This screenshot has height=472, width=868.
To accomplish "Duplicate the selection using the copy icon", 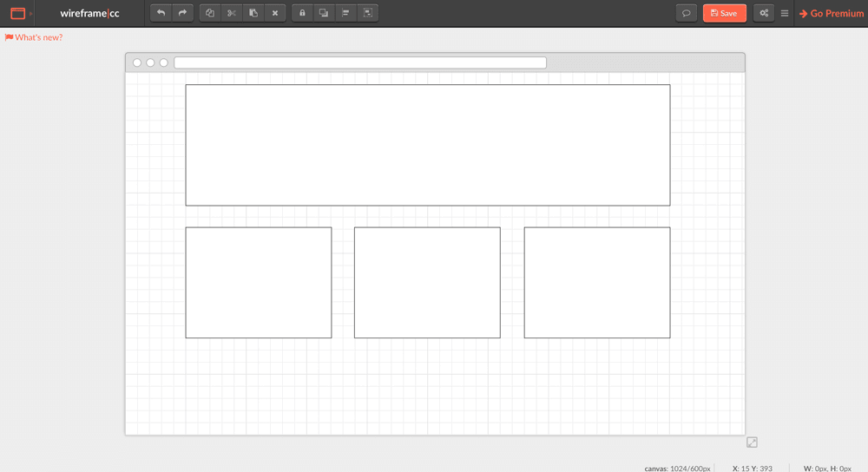I will pos(210,13).
